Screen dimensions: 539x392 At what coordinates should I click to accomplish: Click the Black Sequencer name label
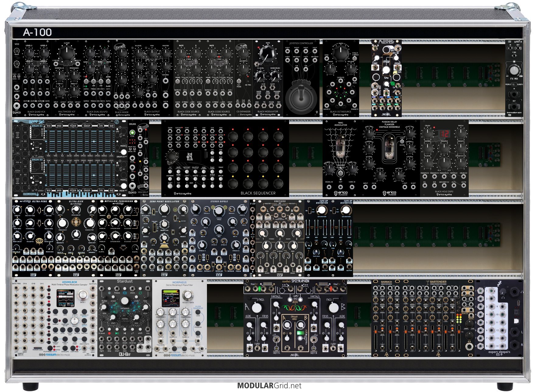click(x=258, y=193)
